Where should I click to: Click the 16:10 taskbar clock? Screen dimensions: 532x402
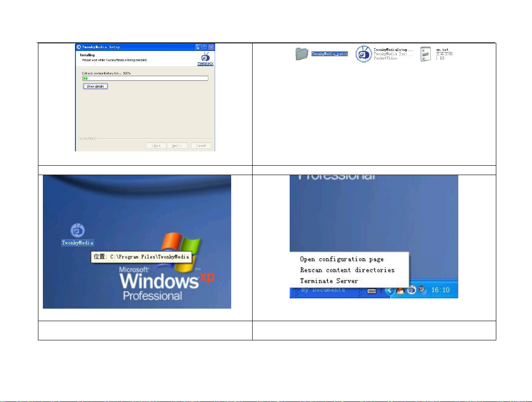click(441, 290)
